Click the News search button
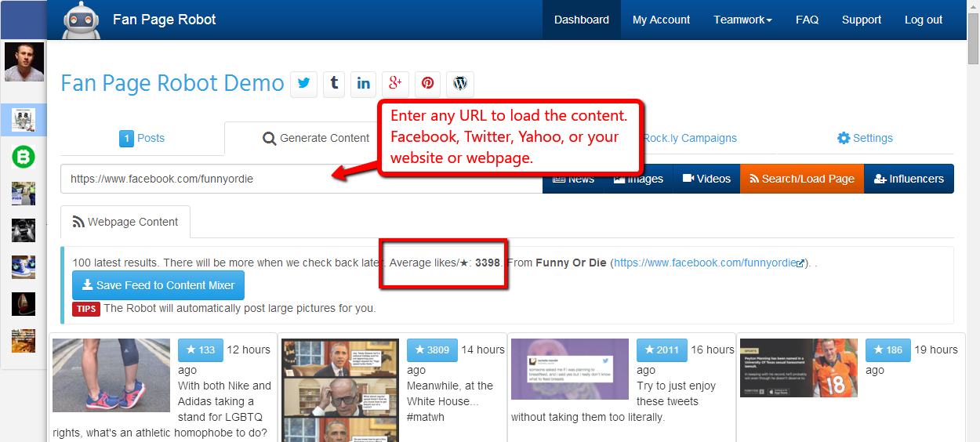Image resolution: width=980 pixels, height=442 pixels. 573,179
